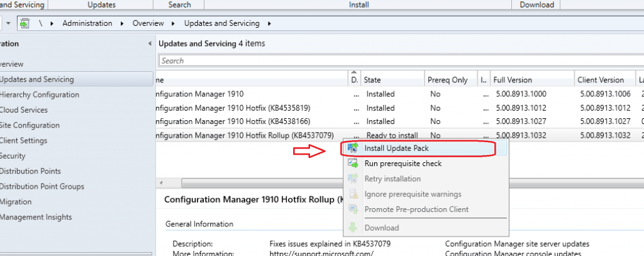This screenshot has height=256, width=644.
Task: Click scrollbar left arrow below the list
Action: coord(161,182)
